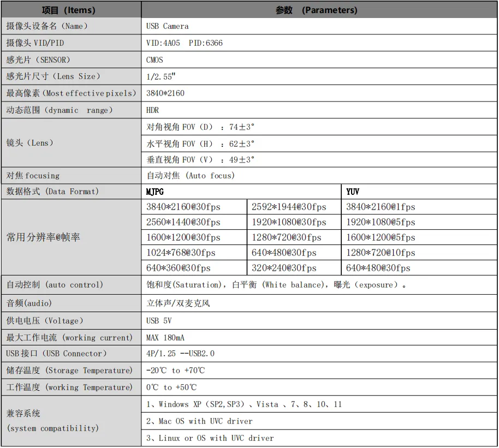Screen dimensions: 499x448
Task: Select the HDR dynamic range cell
Action: [153, 110]
